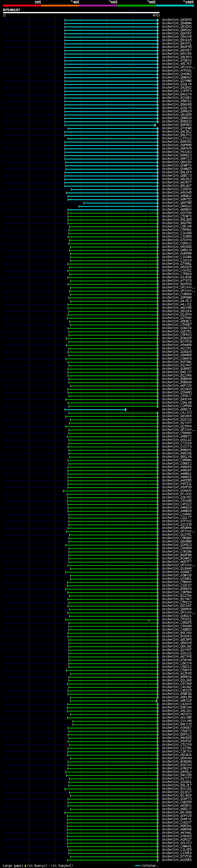Click the short cyan alignment bar for UniRef100_A6N171
Viewport: 197px width, 868px height.
click(x=96, y=410)
